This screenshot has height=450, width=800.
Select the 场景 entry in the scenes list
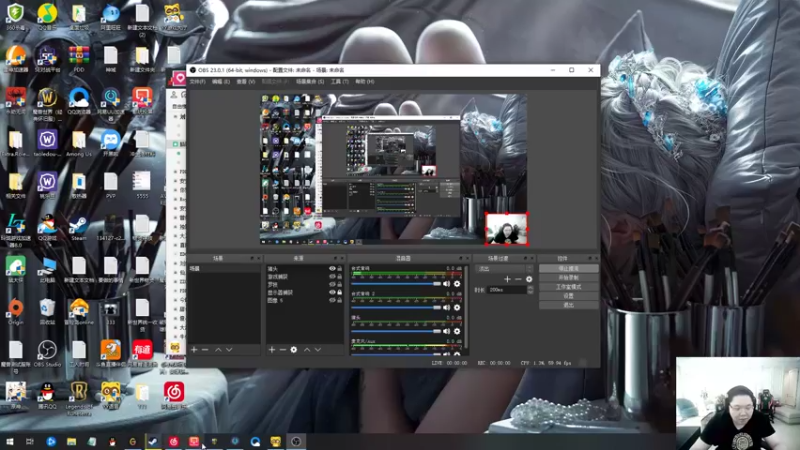(x=224, y=268)
